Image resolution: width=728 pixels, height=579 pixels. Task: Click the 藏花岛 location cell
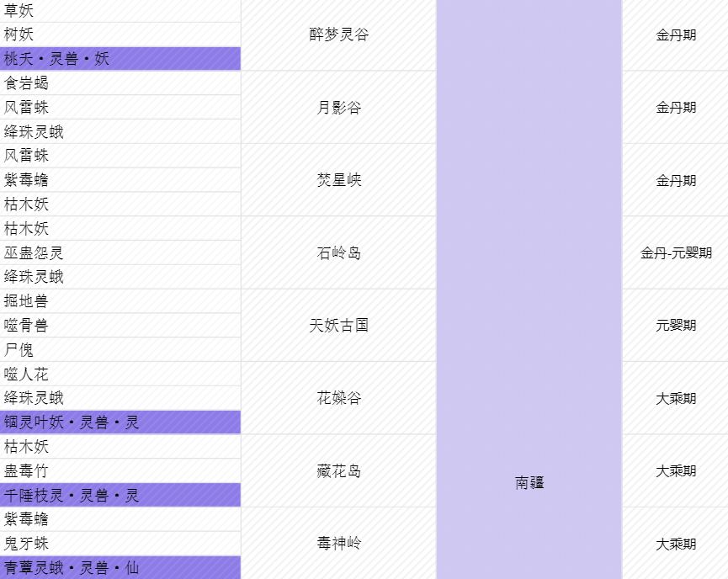pyautogui.click(x=339, y=470)
